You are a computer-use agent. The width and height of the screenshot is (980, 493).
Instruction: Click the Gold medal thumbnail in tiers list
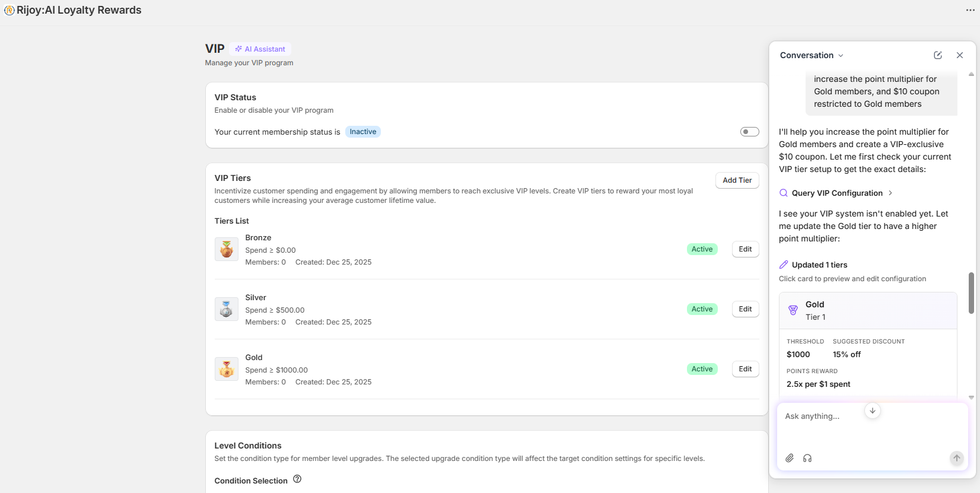(x=227, y=369)
